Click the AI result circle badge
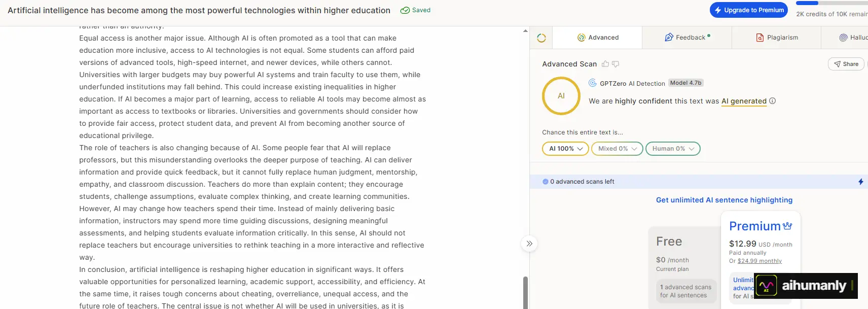 pos(561,96)
